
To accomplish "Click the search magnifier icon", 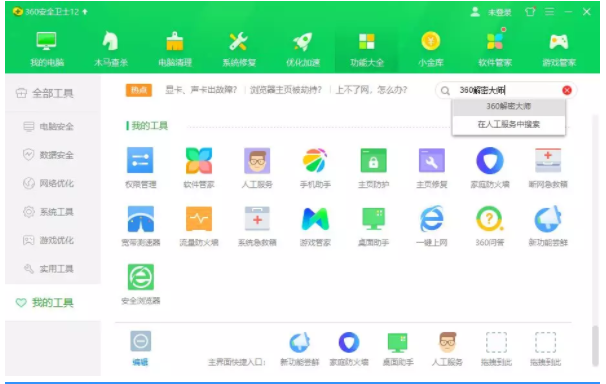I will pyautogui.click(x=445, y=90).
